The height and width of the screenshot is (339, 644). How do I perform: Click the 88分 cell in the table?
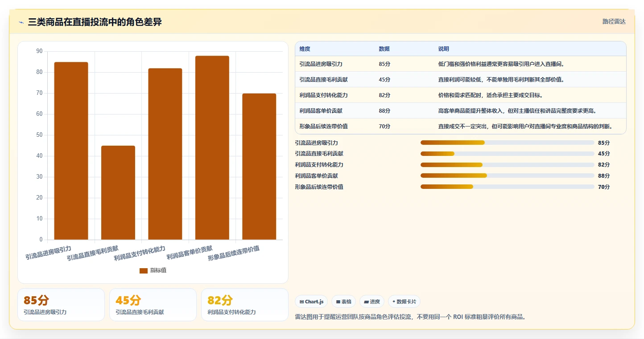(x=384, y=111)
